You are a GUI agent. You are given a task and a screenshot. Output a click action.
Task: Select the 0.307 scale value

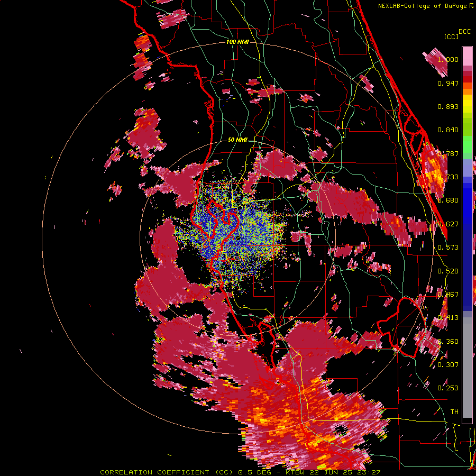click(448, 365)
